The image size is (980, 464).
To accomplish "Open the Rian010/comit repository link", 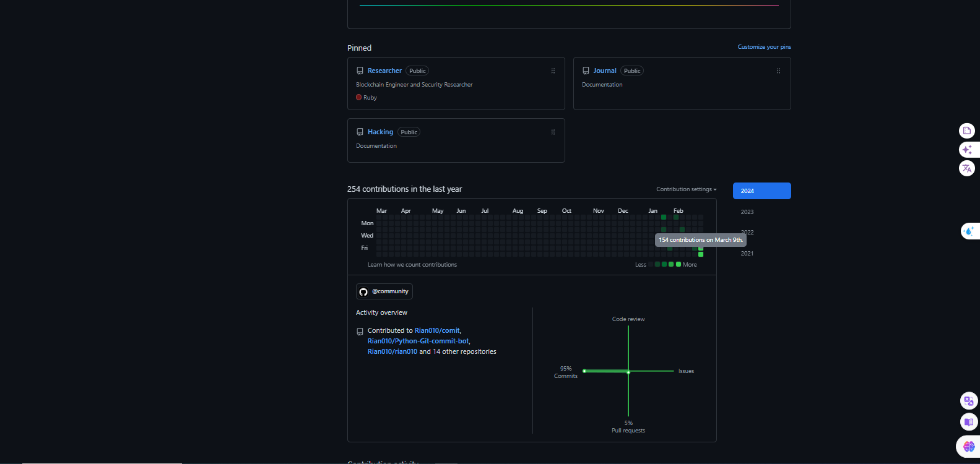I will [x=437, y=330].
